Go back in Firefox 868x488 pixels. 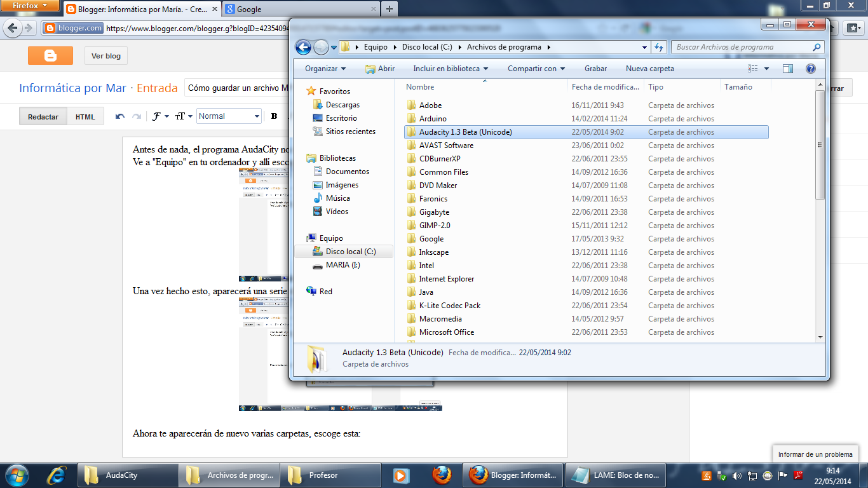pos(12,28)
